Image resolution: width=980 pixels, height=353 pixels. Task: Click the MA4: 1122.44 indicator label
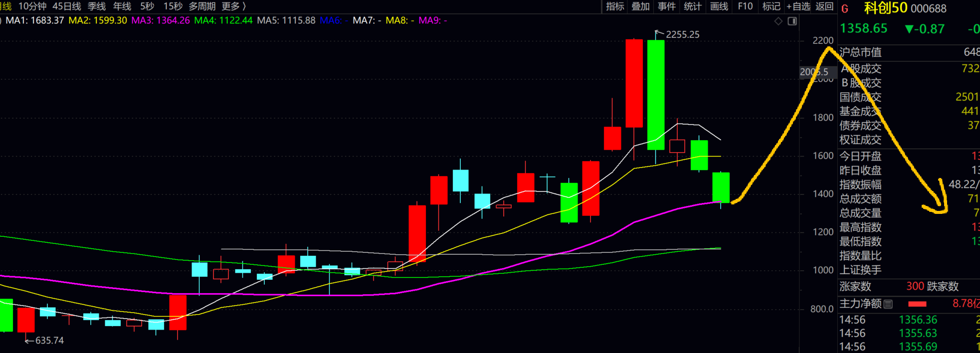[223, 20]
